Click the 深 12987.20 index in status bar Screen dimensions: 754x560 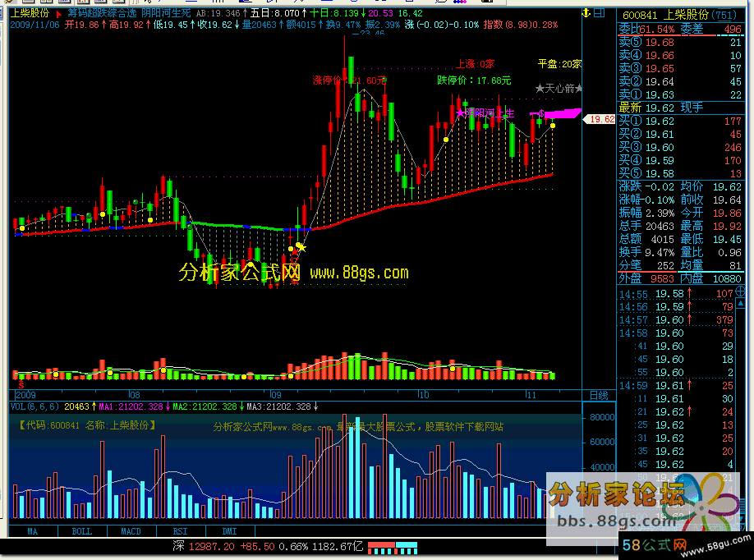204,546
